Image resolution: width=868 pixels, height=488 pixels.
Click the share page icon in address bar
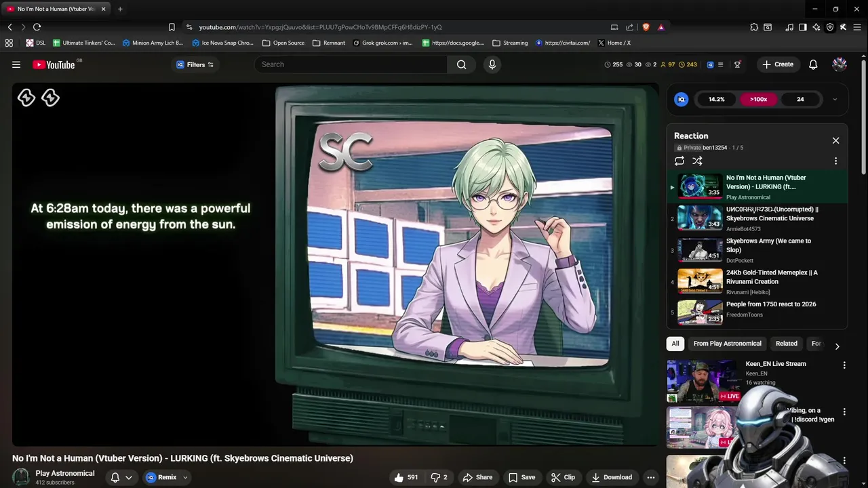[629, 27]
